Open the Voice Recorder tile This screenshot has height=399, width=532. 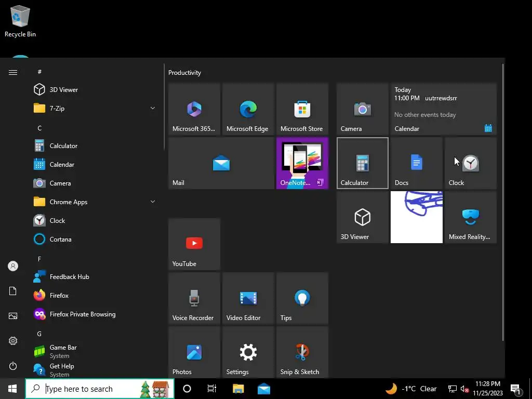(x=194, y=298)
